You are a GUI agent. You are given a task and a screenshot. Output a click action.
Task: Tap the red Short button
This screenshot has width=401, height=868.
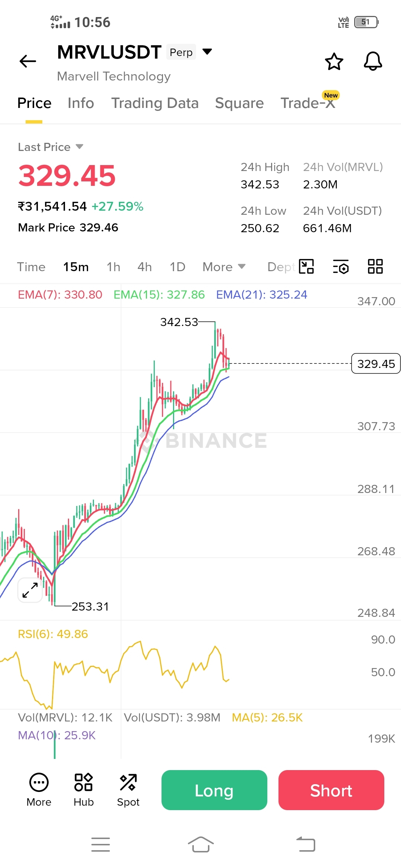point(331,790)
